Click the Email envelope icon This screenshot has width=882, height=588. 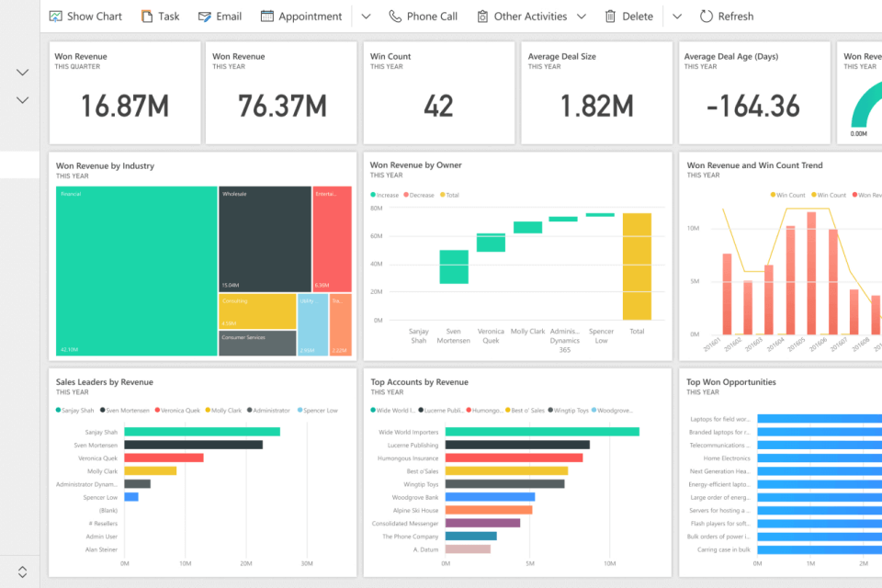(x=205, y=17)
